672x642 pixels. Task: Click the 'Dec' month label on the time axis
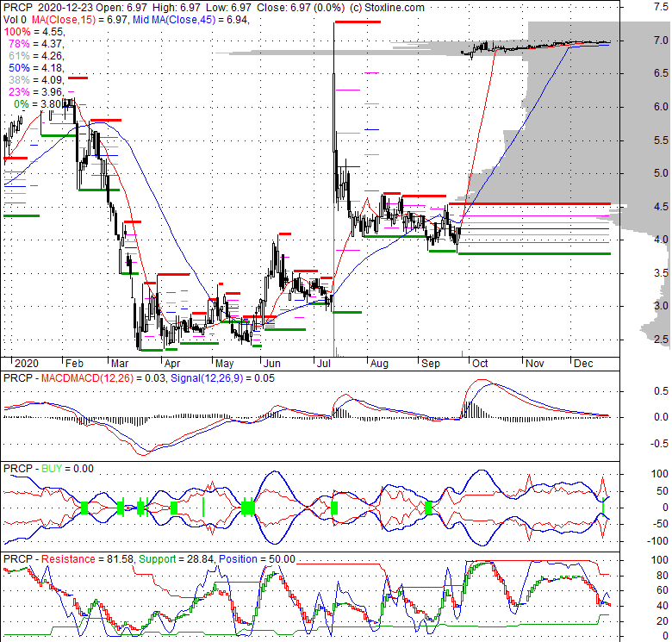pyautogui.click(x=583, y=364)
